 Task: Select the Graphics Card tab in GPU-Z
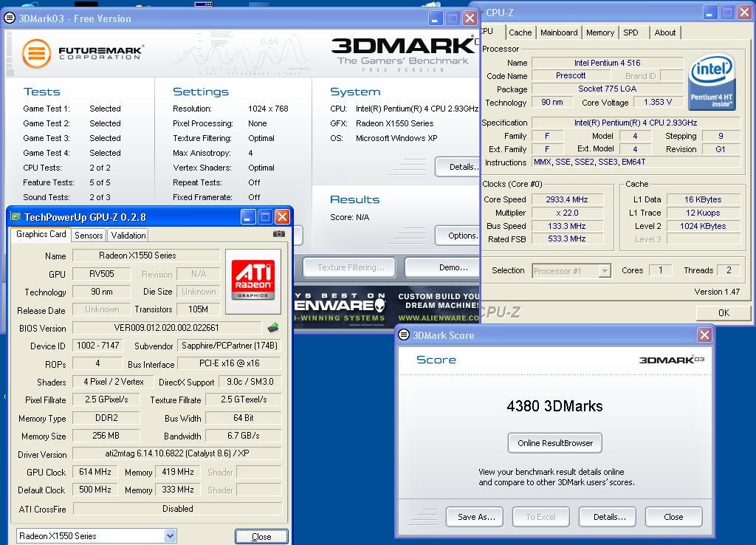[41, 234]
